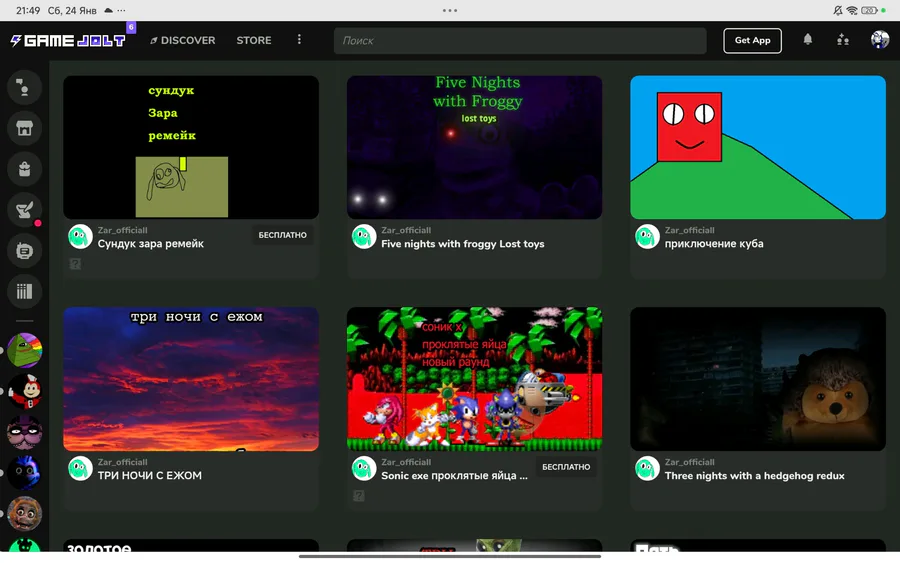Open the three-dot more options menu
The height and width of the screenshot is (563, 900).
tap(299, 40)
